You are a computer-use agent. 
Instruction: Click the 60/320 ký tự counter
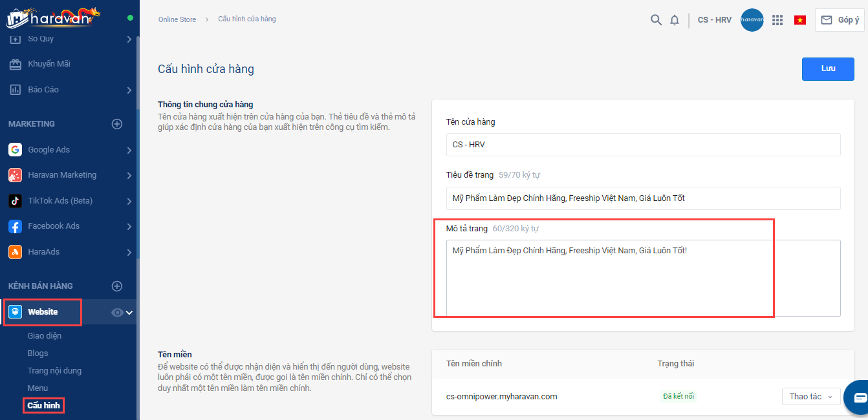[x=515, y=229]
